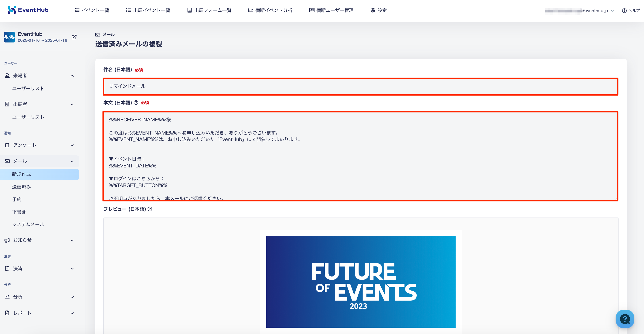This screenshot has width=644, height=334.
Task: Open 横断イベント分析 menu
Action: [x=270, y=10]
